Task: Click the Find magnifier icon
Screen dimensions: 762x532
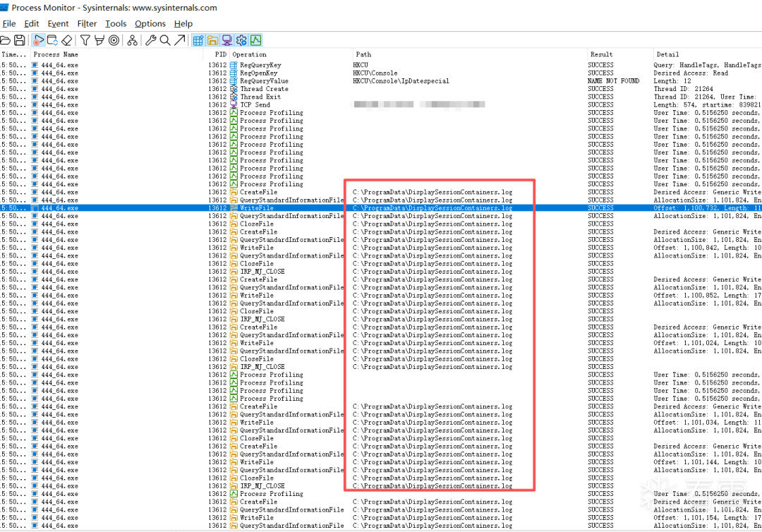Action: (164, 40)
